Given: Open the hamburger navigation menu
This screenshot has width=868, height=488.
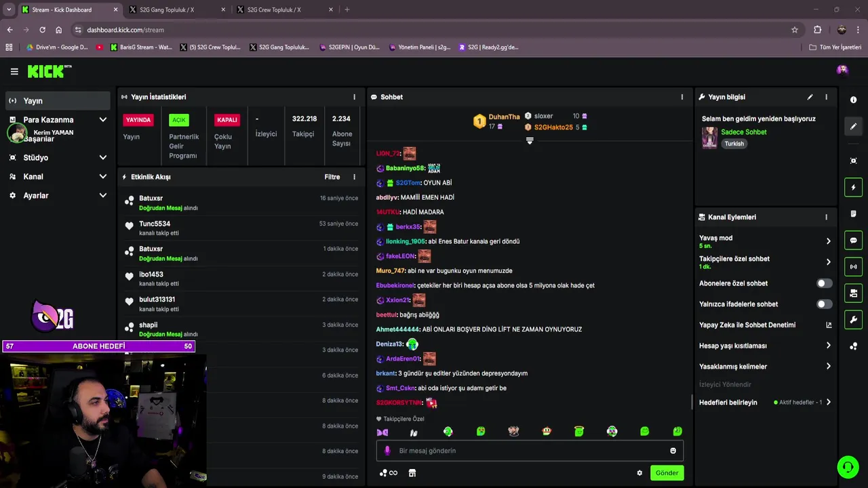Looking at the screenshot, I should coord(14,71).
